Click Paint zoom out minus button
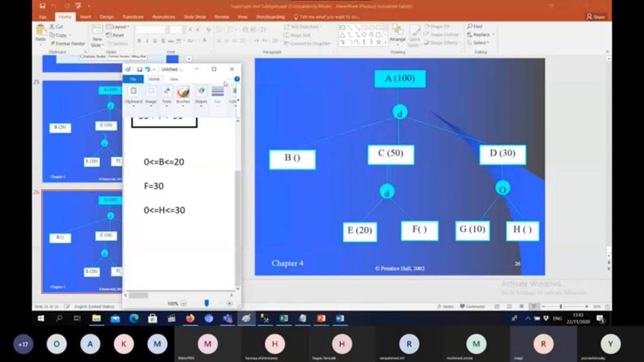Viewport: 644px width, 362px height. click(x=184, y=303)
